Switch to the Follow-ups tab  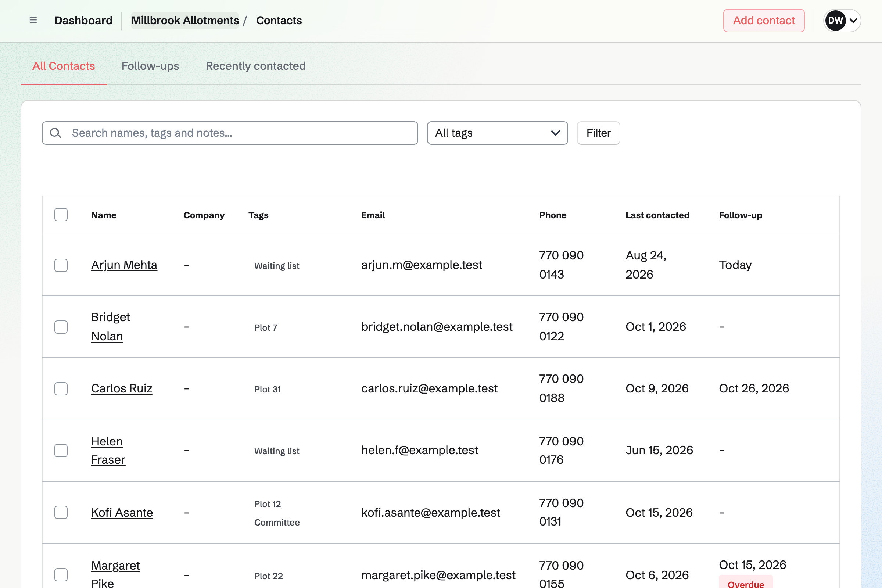click(150, 66)
